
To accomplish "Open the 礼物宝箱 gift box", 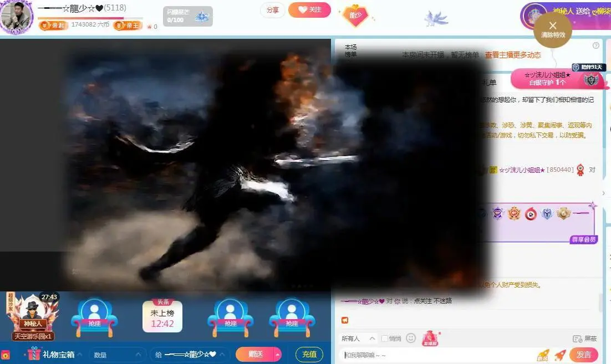I will point(54,354).
